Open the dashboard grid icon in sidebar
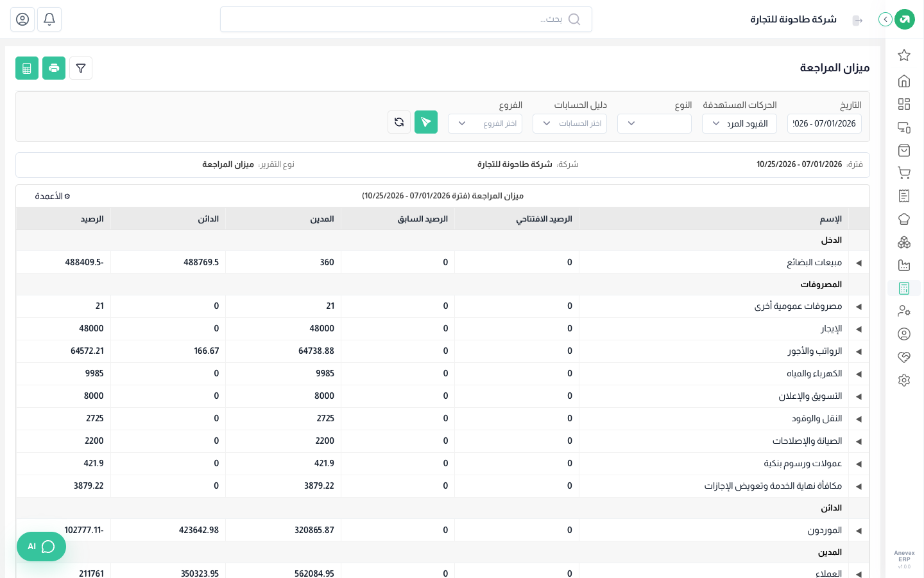Image resolution: width=924 pixels, height=578 pixels. pyautogui.click(x=904, y=104)
